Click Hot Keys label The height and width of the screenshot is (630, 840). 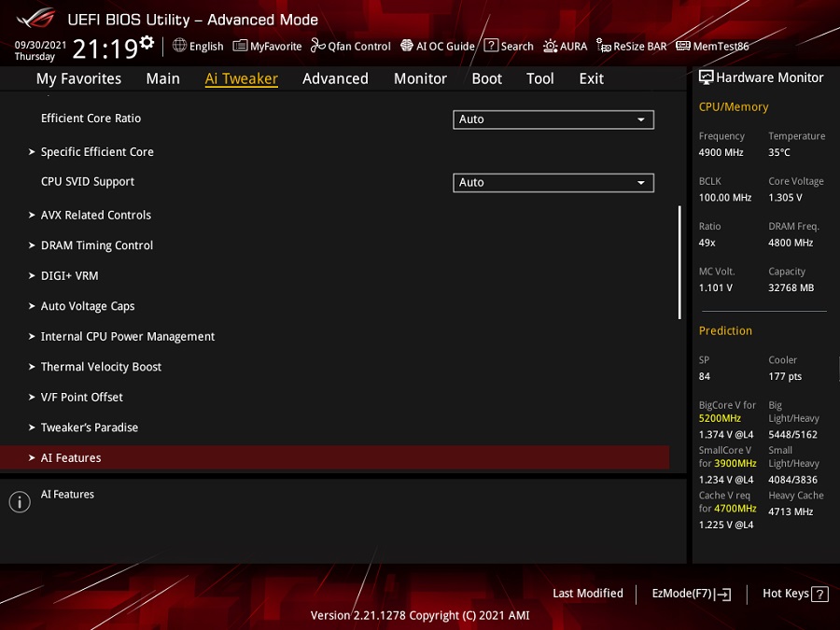pyautogui.click(x=785, y=594)
